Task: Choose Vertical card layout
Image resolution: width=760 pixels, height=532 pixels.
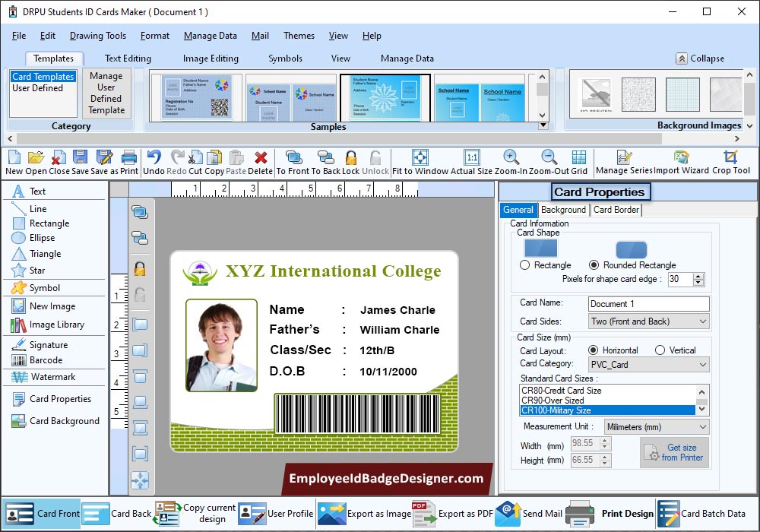Action: [x=660, y=350]
